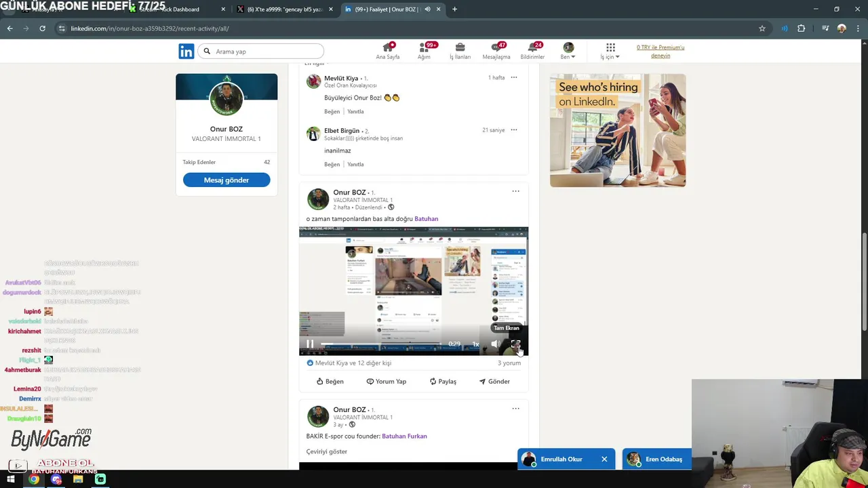Open the Takip Edenler followers count
The height and width of the screenshot is (488, 868).
tap(226, 162)
